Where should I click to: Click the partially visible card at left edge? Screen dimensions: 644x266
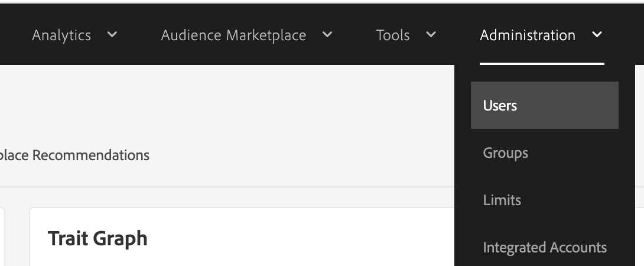tap(2, 236)
